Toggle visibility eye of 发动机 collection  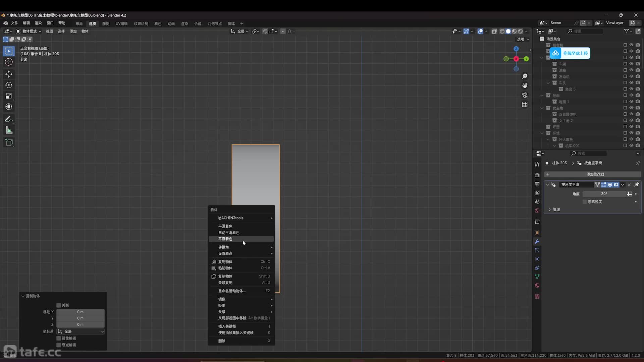(x=631, y=76)
